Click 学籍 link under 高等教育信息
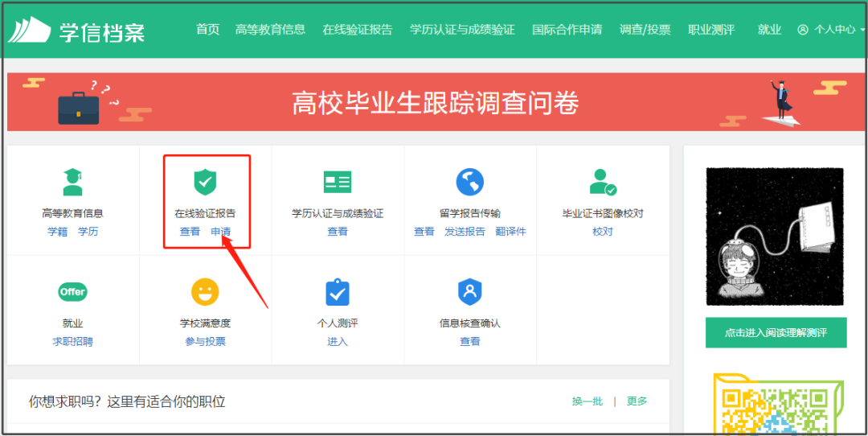This screenshot has width=868, height=436. point(57,232)
